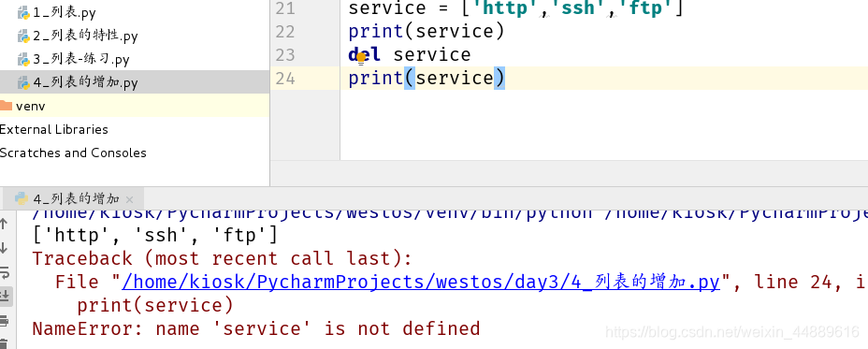
Task: Select the 4_列表的增加 run tab
Action: click(x=75, y=199)
